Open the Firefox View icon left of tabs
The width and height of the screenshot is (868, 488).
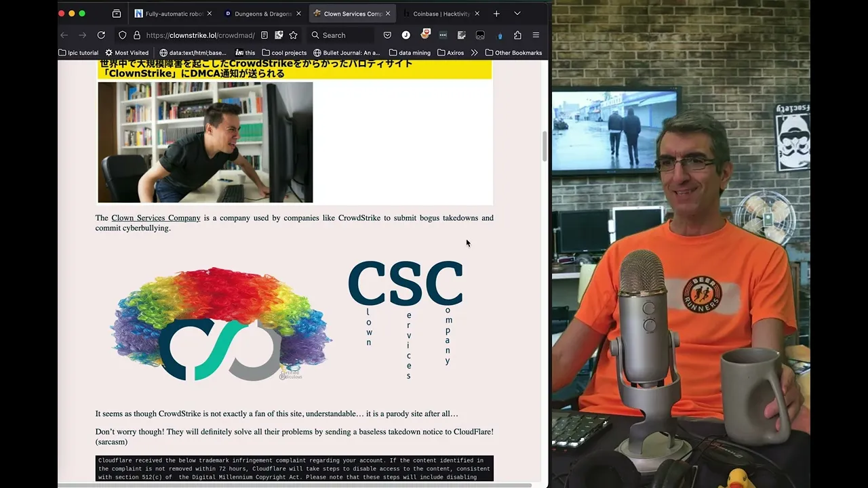[x=116, y=14]
